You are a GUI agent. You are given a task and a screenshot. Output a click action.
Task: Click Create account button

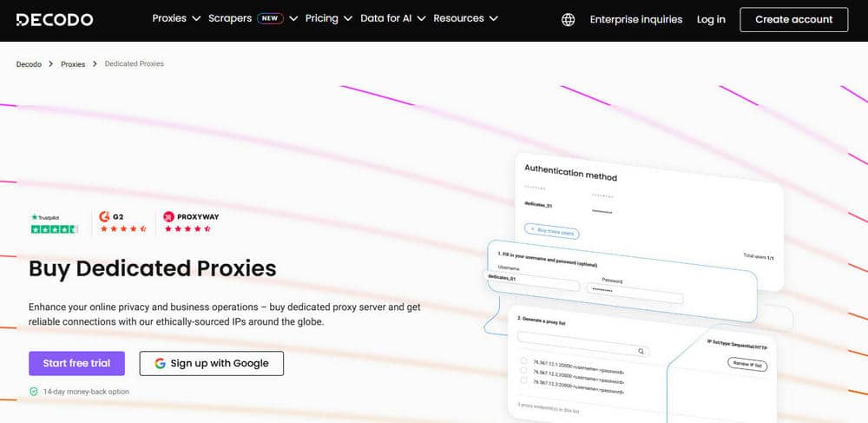click(x=794, y=19)
